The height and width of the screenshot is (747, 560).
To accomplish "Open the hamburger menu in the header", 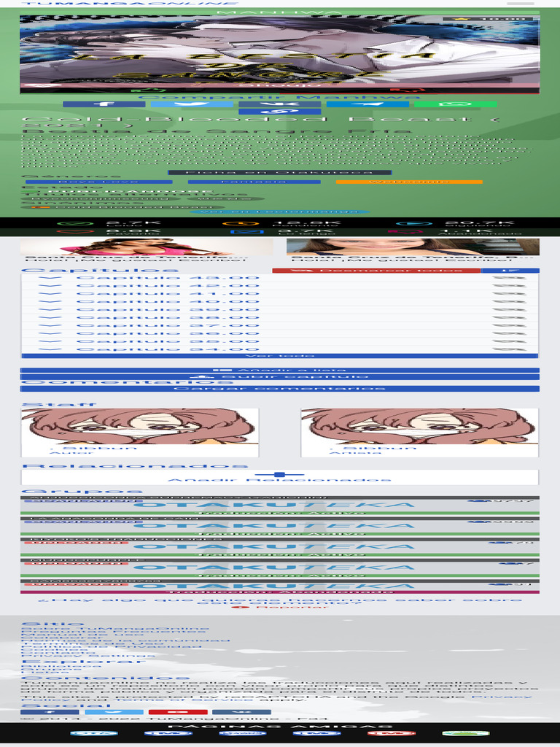I will [521, 4].
